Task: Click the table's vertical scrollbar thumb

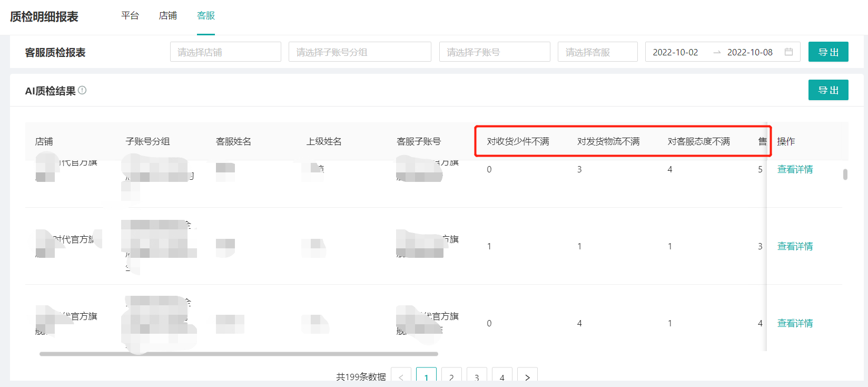Action: tap(845, 175)
